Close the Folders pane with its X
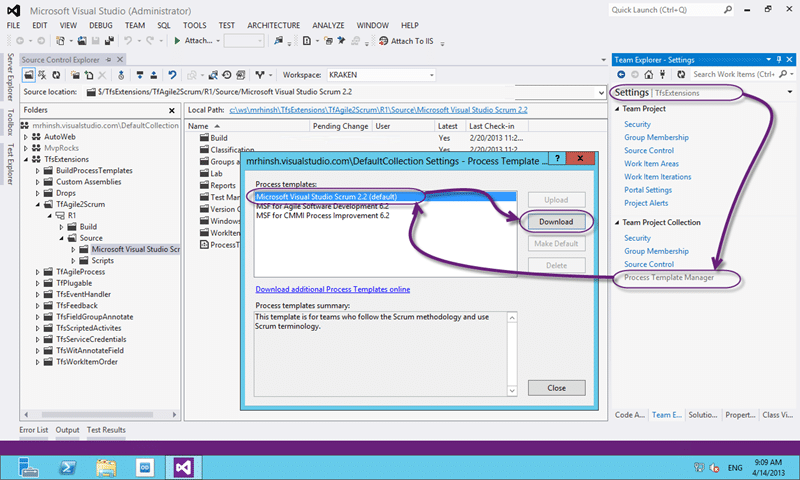 pyautogui.click(x=172, y=110)
